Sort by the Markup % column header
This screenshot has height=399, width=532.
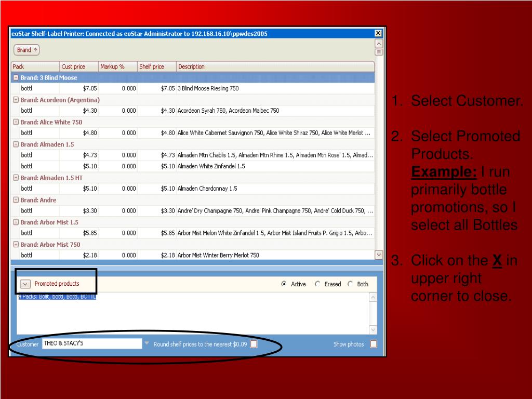[118, 66]
